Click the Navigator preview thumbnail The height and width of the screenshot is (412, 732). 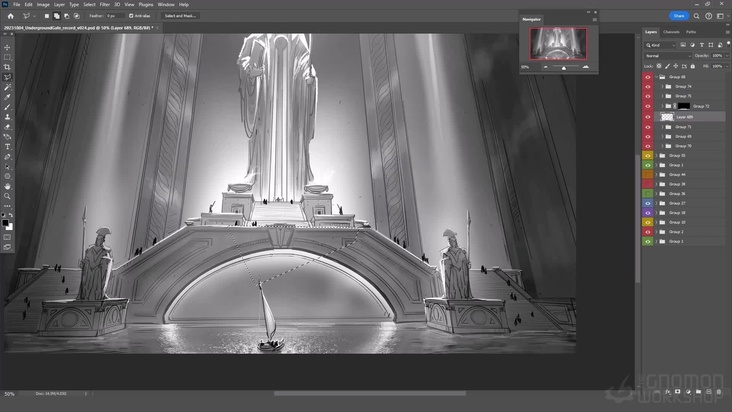[558, 44]
